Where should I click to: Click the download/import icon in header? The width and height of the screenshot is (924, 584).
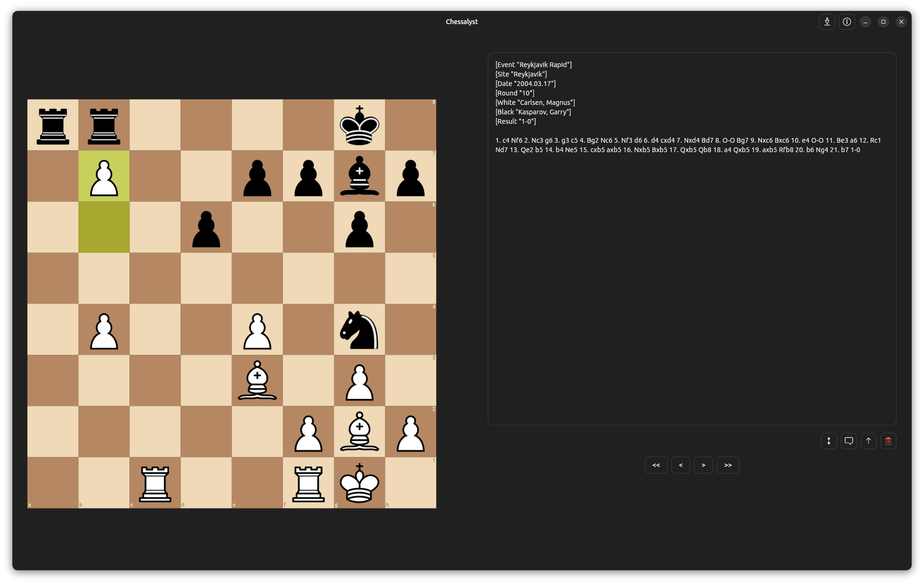point(827,22)
